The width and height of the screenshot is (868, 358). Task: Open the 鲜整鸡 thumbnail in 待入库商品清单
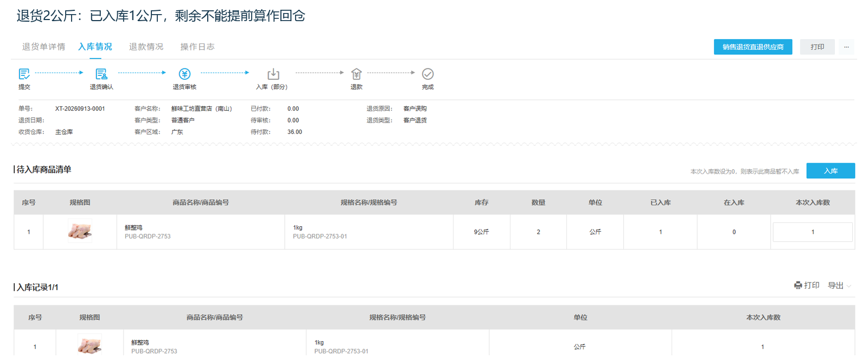coord(80,232)
